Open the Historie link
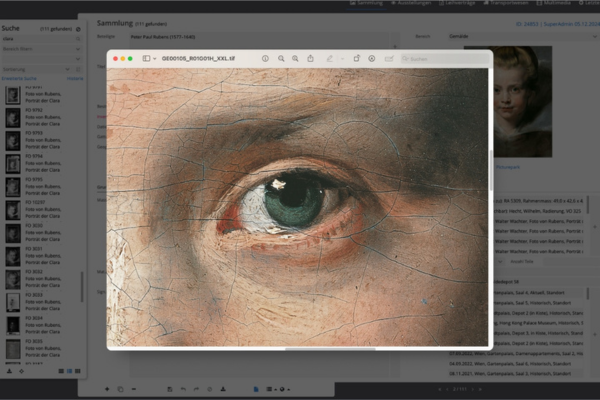The height and width of the screenshot is (400, 600). [x=75, y=77]
